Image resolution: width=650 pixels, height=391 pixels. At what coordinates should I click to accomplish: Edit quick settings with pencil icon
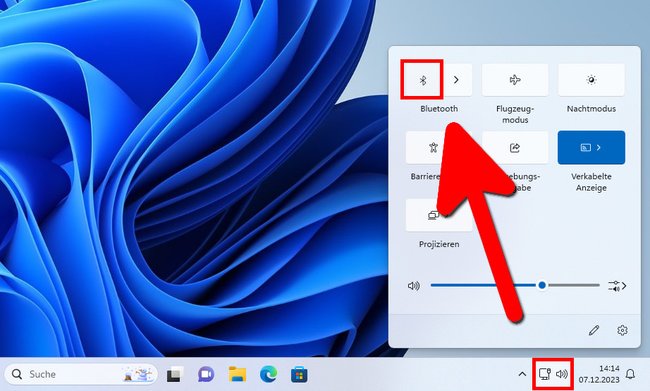[x=594, y=330]
